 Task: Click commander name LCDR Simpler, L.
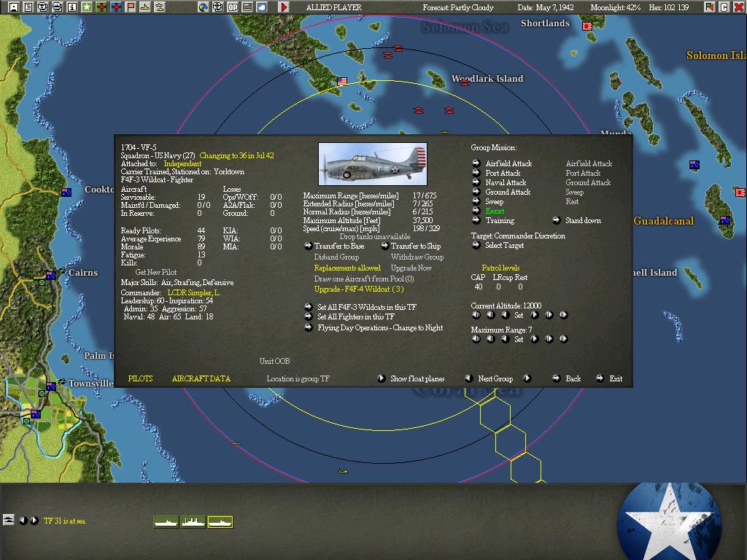coord(194,292)
